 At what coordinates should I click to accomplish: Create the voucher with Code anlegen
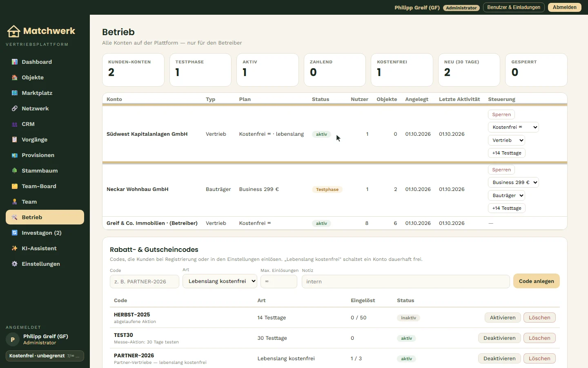pos(536,281)
